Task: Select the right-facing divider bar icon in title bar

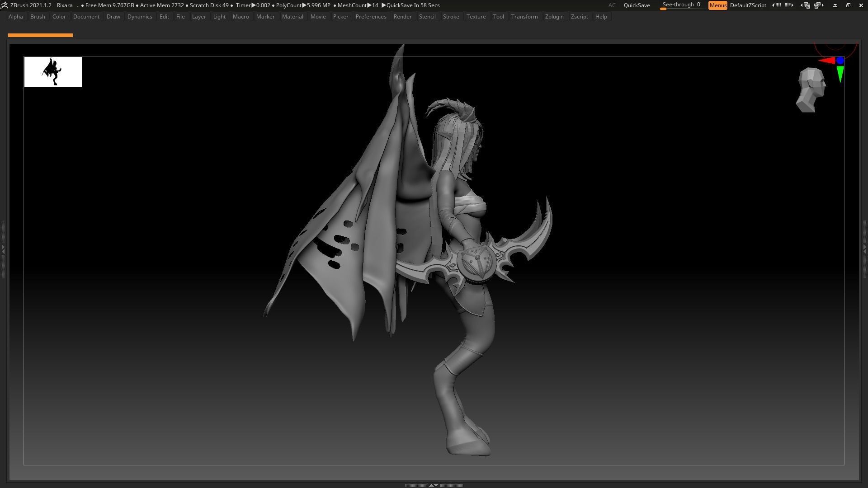Action: point(789,5)
